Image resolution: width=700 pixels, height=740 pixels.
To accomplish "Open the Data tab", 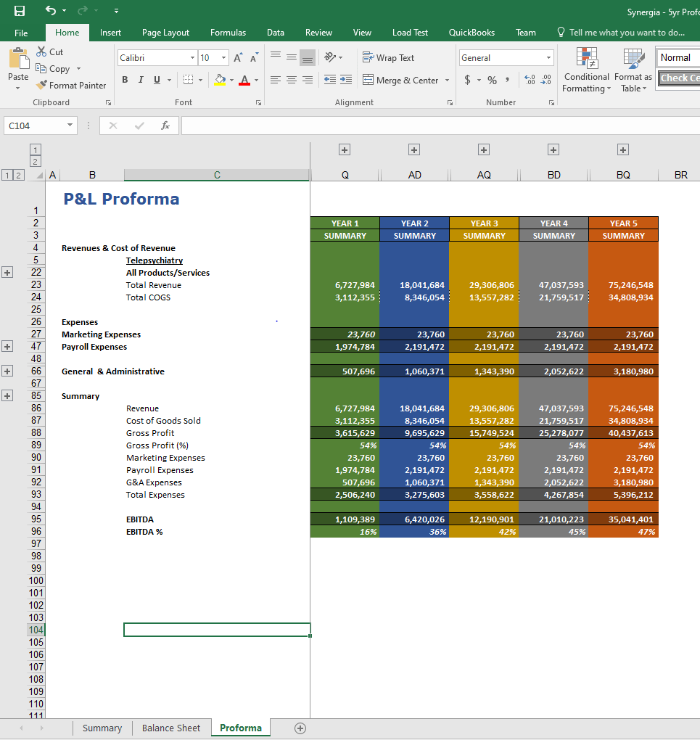I will [x=276, y=33].
